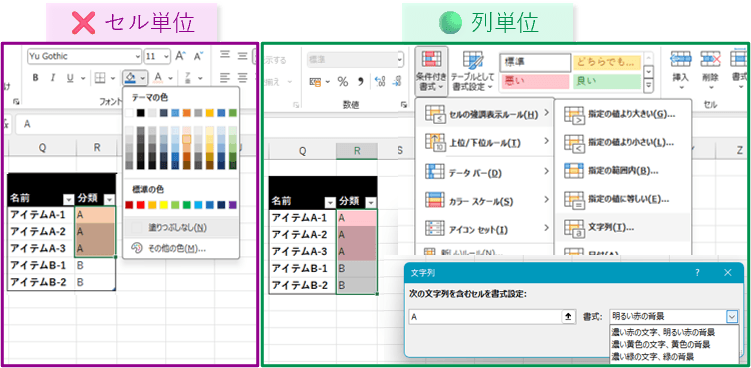Click the help ? icon in 文字列 dialog
The image size is (751, 368).
coord(697,273)
